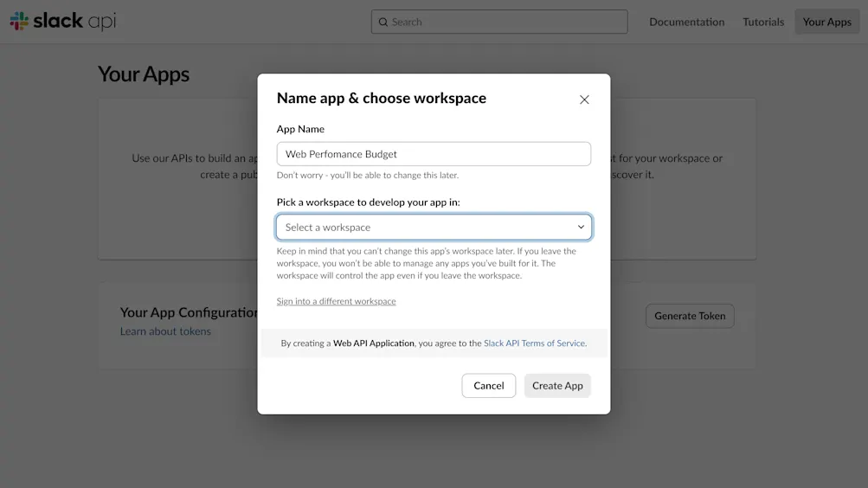Expand workspace list via chevron arrow
868x488 pixels.
[x=581, y=227]
